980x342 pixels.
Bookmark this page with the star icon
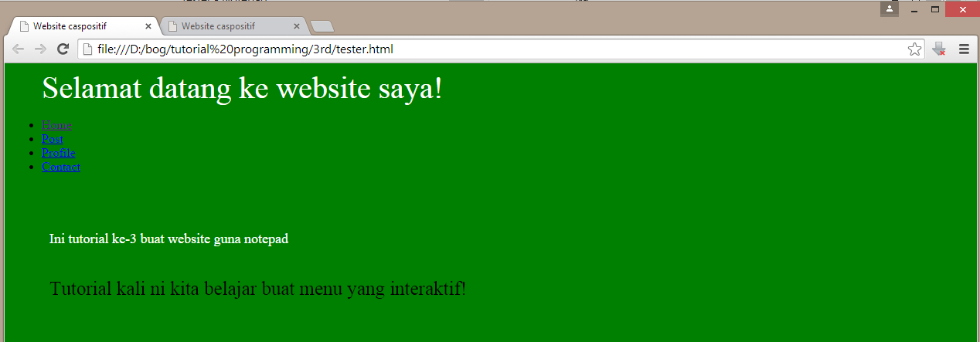914,49
